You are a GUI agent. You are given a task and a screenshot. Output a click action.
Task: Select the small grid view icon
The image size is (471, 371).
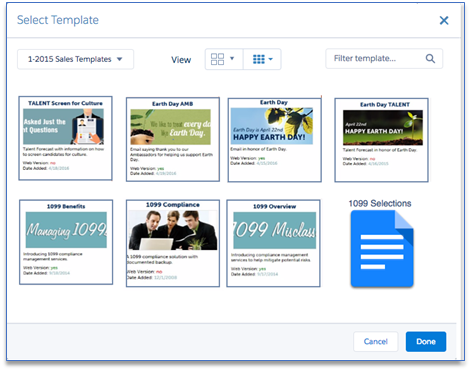pos(259,59)
